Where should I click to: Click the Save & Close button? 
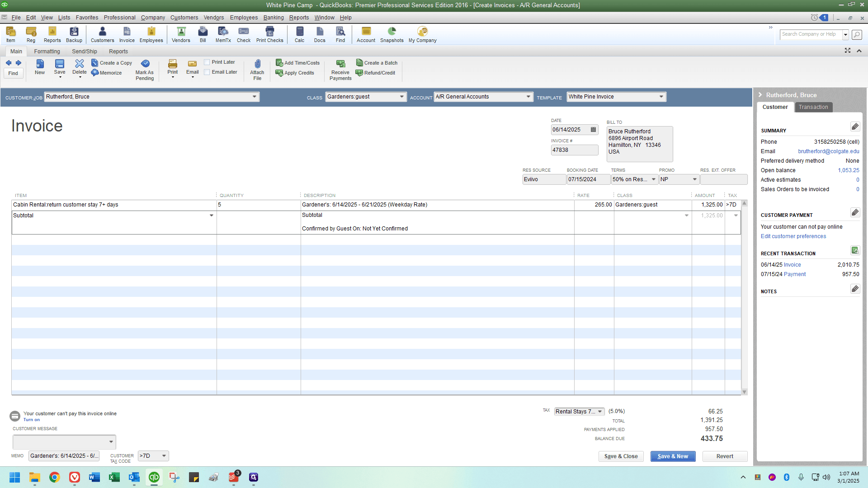pyautogui.click(x=621, y=456)
